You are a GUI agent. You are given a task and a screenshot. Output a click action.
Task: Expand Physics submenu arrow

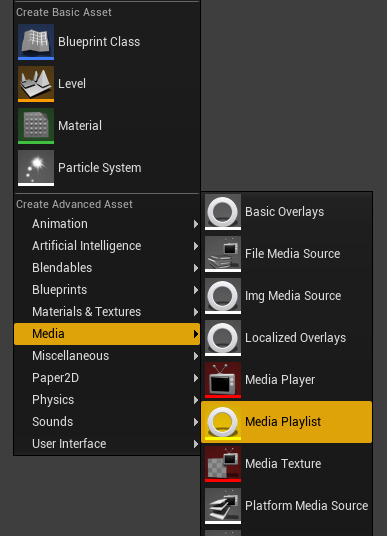pos(196,400)
